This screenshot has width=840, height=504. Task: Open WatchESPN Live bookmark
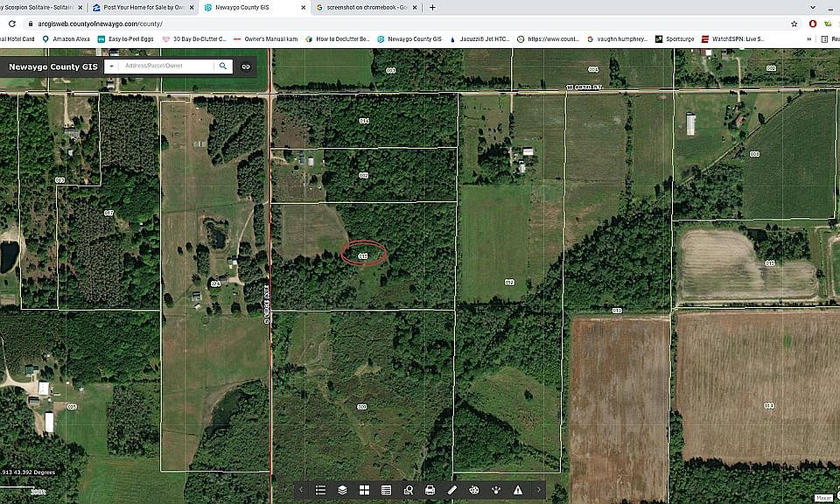733,39
